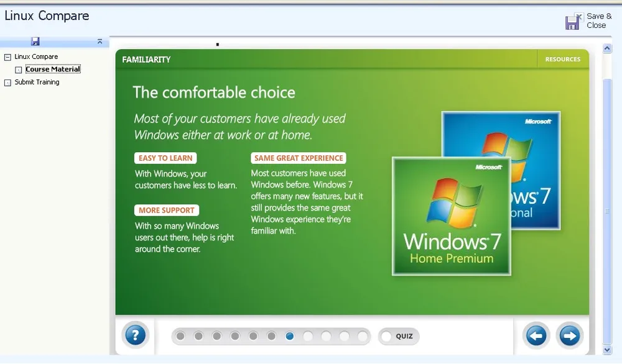Toggle the box beside Submit Training
622x364 pixels.
[7, 83]
